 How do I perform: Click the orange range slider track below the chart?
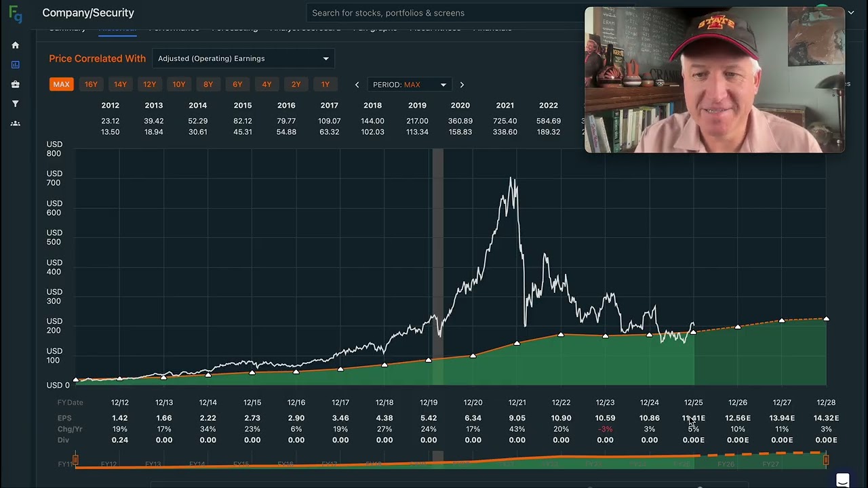click(450, 461)
